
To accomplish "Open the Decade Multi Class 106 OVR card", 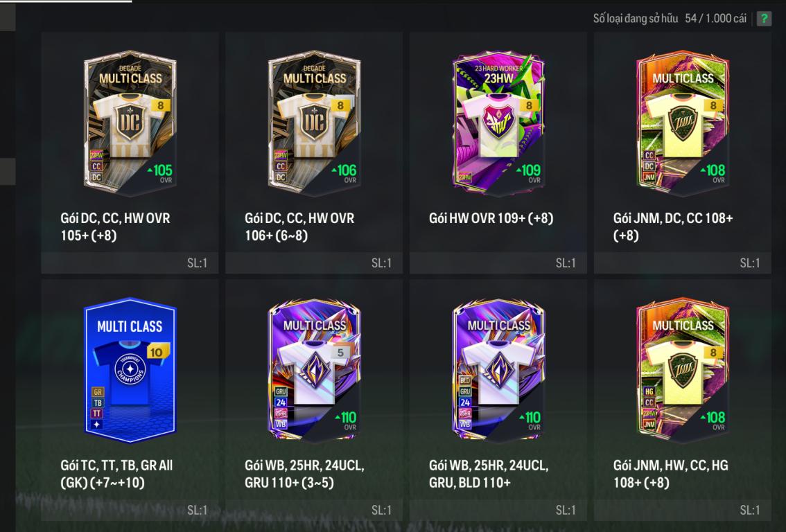I will [314, 122].
